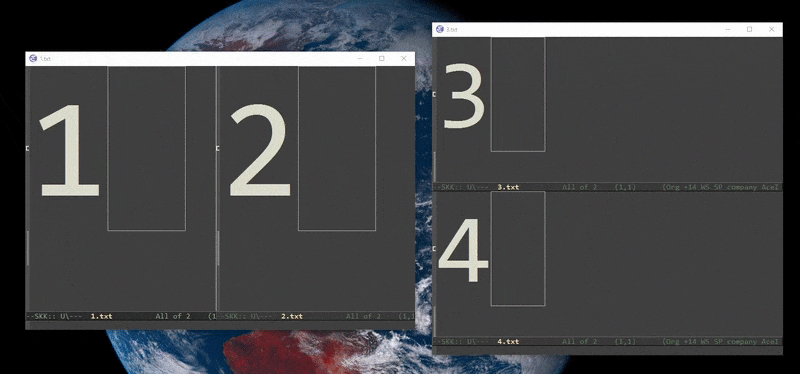This screenshot has width=800, height=374.
Task: Click "All of 2" in the 3.txt mode line
Action: click(x=580, y=187)
